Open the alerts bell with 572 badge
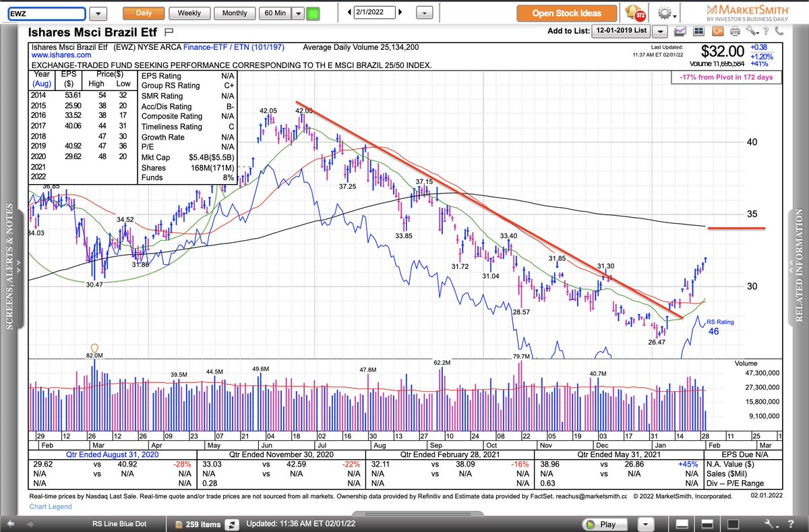Viewport: 809px width, 532px height. [636, 13]
